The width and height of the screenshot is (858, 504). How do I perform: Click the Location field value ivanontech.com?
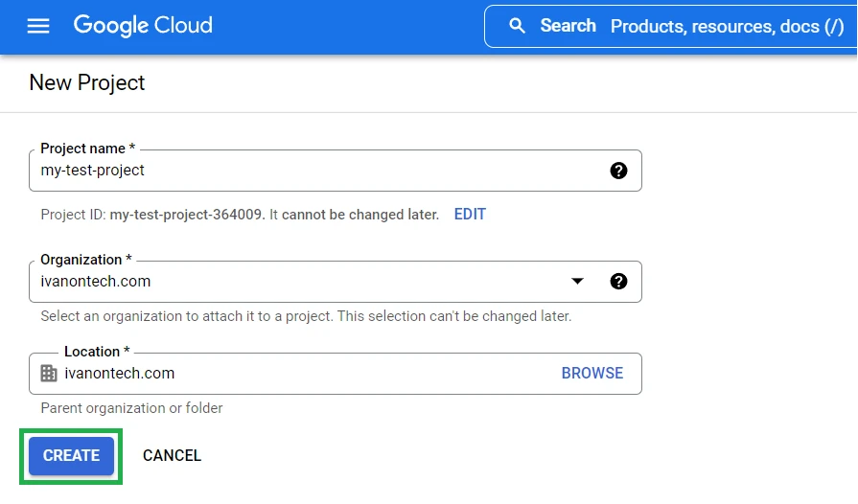click(120, 374)
